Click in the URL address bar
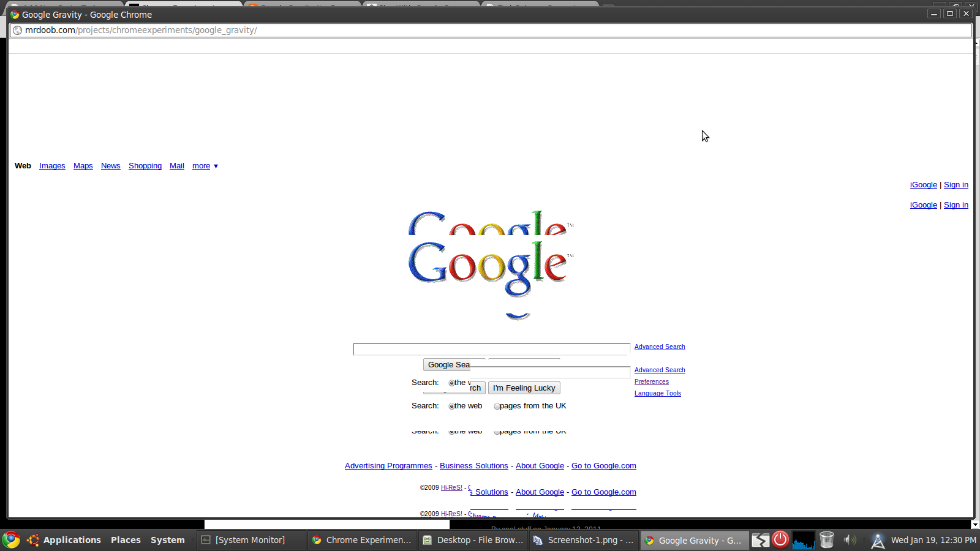 [x=490, y=30]
